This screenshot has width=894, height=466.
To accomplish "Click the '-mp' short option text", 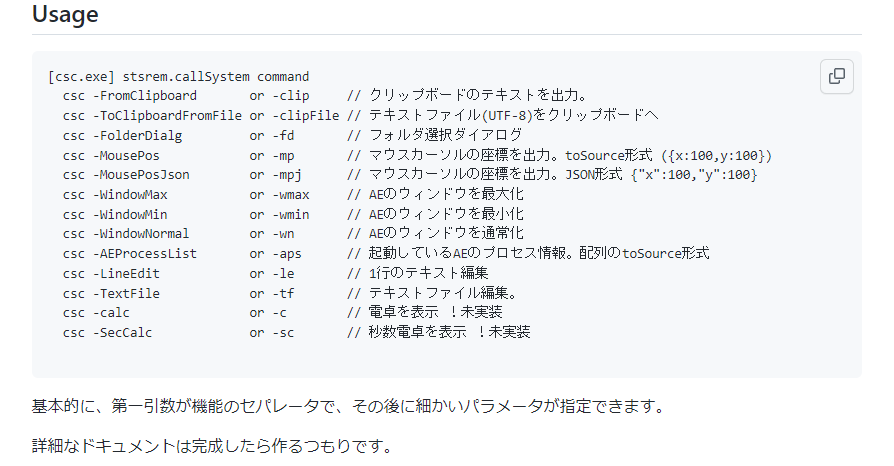I will tap(283, 156).
